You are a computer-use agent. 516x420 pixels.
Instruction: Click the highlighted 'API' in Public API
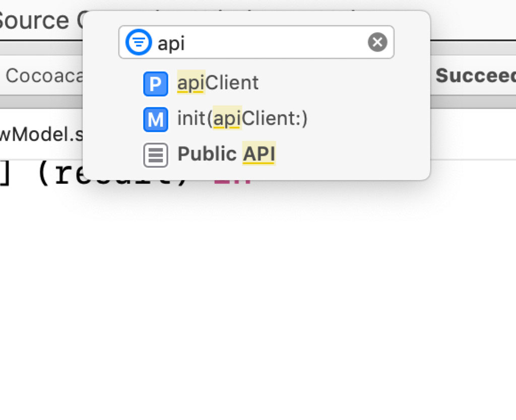(x=259, y=154)
